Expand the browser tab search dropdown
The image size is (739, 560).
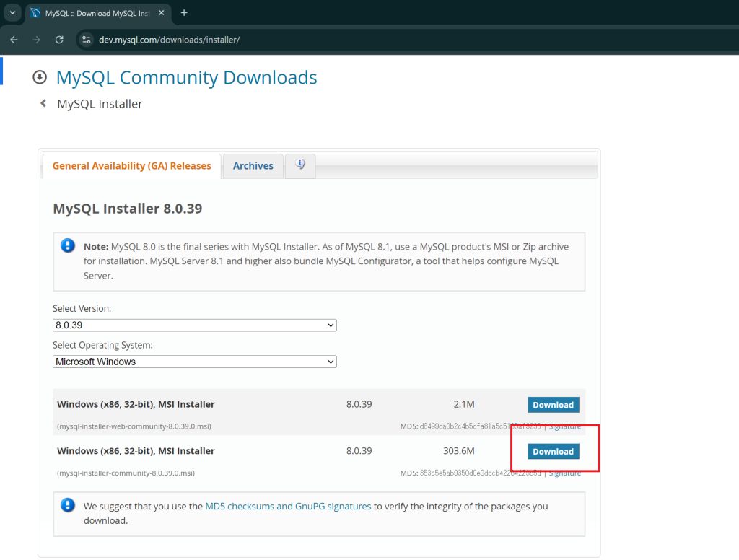[13, 13]
